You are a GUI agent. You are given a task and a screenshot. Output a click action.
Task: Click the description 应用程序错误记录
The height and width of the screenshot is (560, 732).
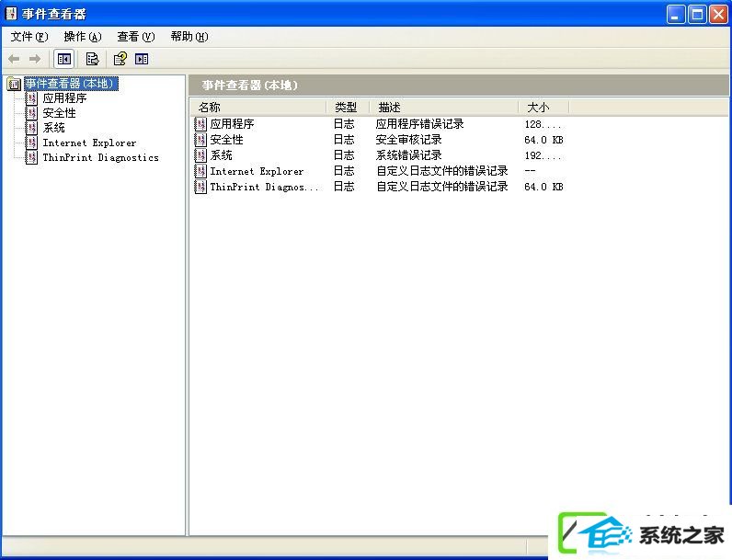tap(419, 124)
